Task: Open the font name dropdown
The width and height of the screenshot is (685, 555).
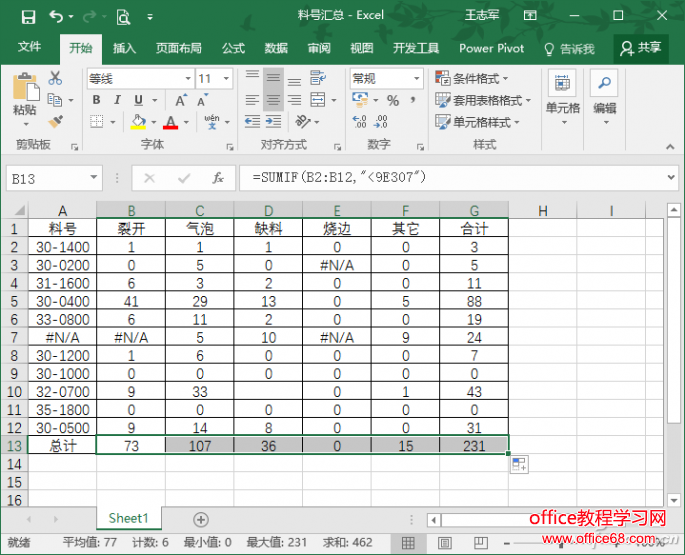Action: click(x=187, y=78)
